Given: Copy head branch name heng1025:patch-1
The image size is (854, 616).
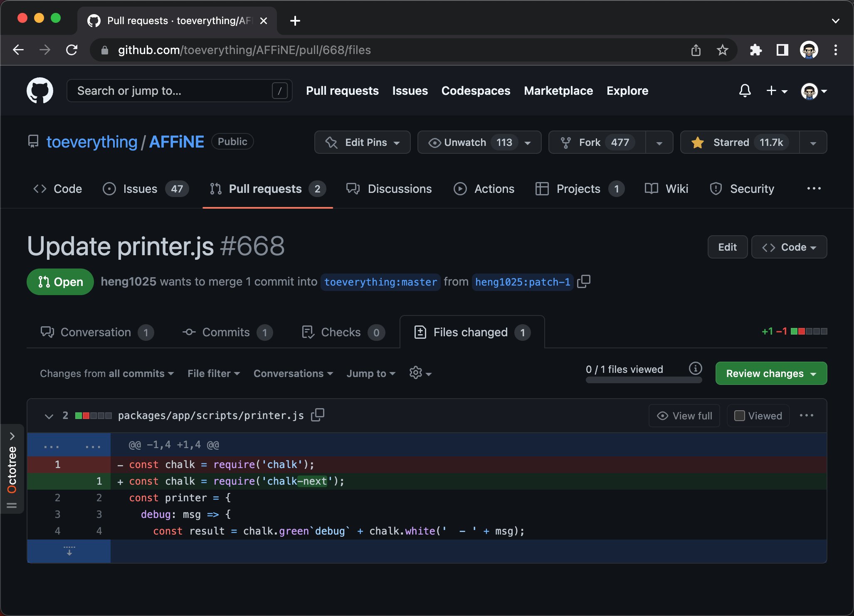Looking at the screenshot, I should 584,281.
